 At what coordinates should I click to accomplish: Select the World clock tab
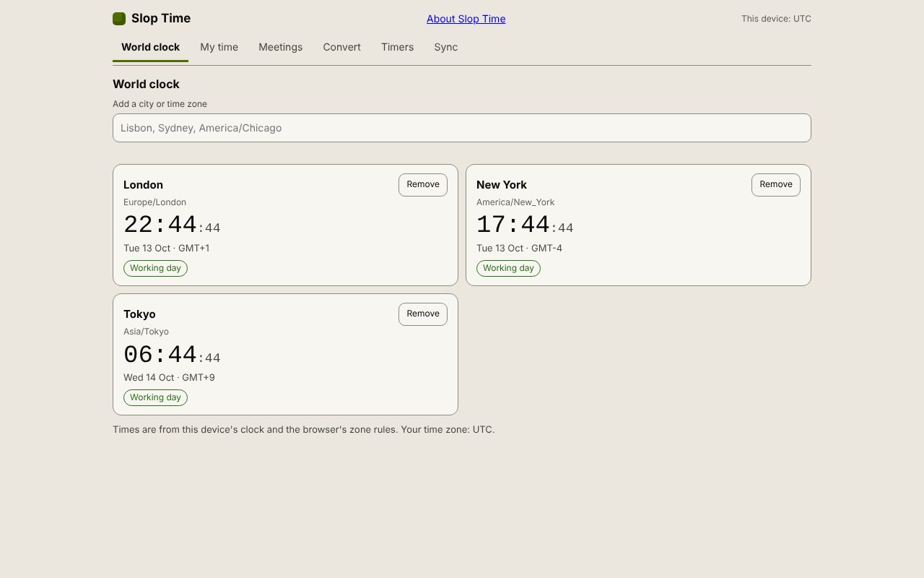(150, 47)
